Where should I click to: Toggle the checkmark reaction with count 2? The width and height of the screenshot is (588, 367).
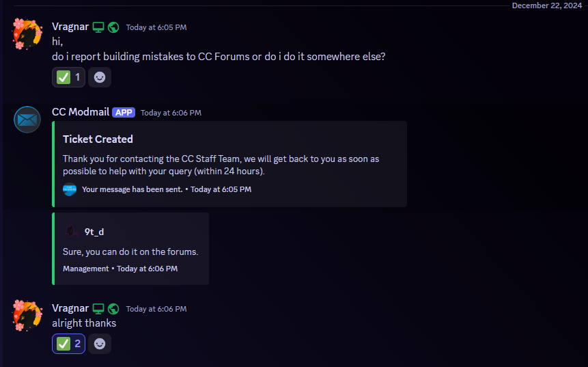[x=69, y=344]
